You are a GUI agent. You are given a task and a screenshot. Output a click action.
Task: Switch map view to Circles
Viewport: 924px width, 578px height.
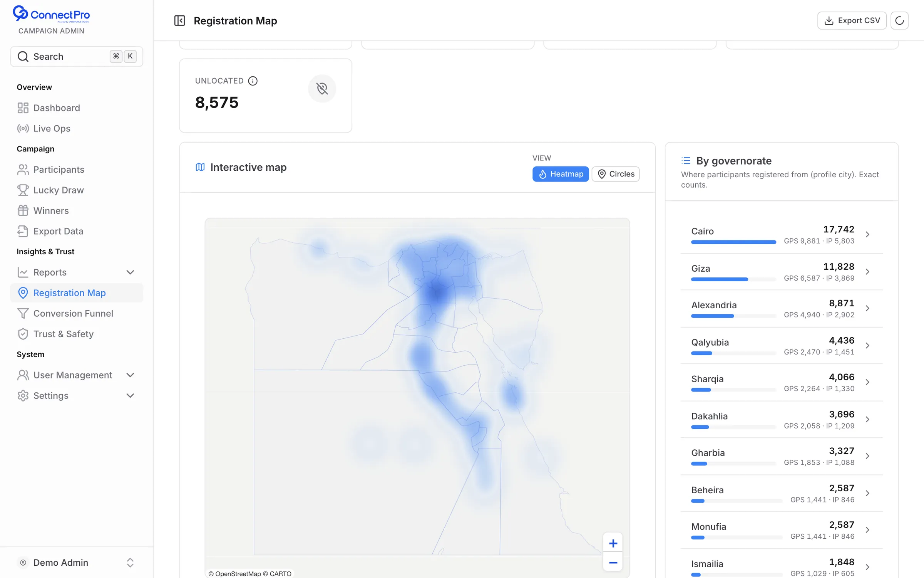(x=616, y=174)
